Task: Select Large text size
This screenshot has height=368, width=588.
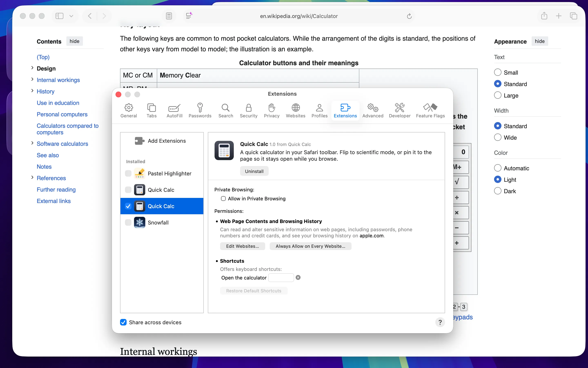Action: (x=498, y=95)
